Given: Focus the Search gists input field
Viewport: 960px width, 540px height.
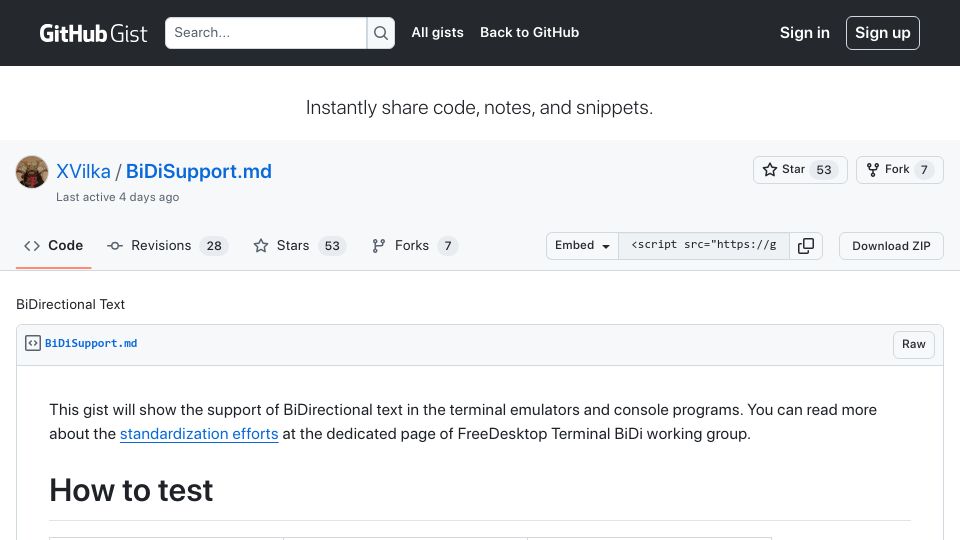Looking at the screenshot, I should (x=266, y=33).
